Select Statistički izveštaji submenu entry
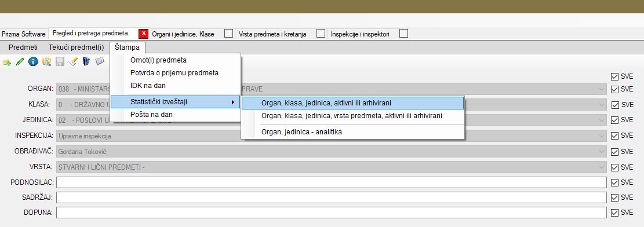 (176, 102)
